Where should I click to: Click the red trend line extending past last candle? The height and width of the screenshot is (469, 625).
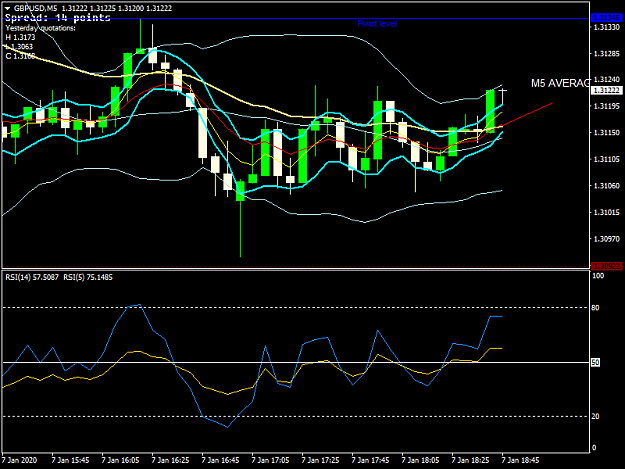point(528,114)
